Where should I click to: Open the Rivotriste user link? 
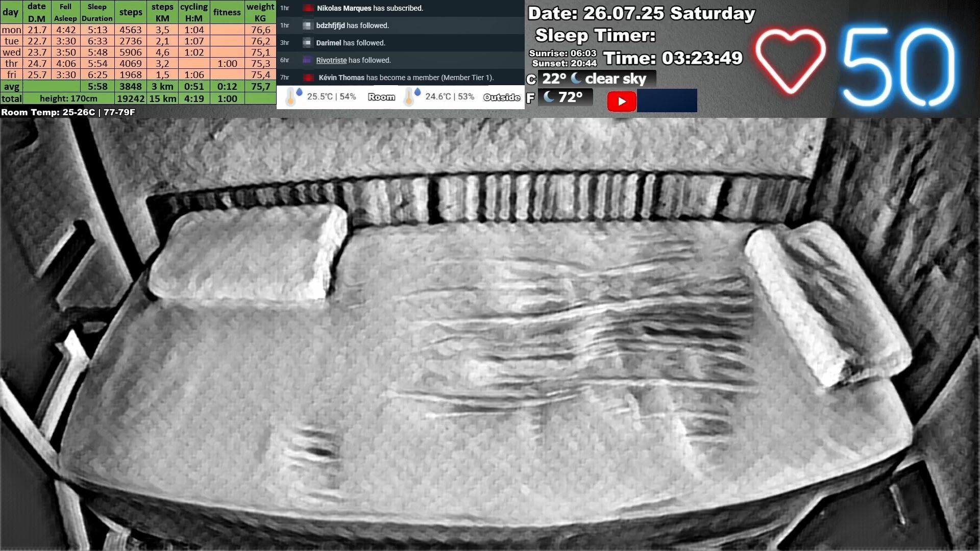(331, 60)
